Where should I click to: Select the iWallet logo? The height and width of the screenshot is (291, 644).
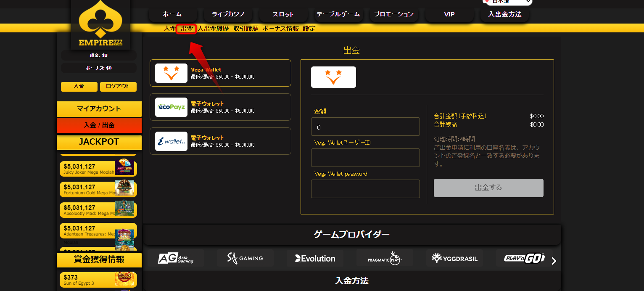[171, 141]
